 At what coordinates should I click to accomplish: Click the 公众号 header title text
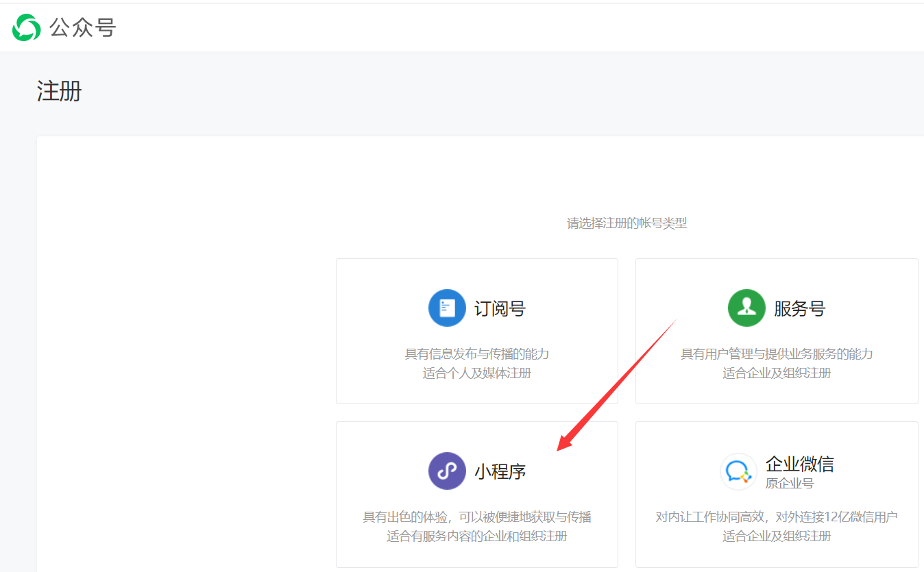(83, 28)
